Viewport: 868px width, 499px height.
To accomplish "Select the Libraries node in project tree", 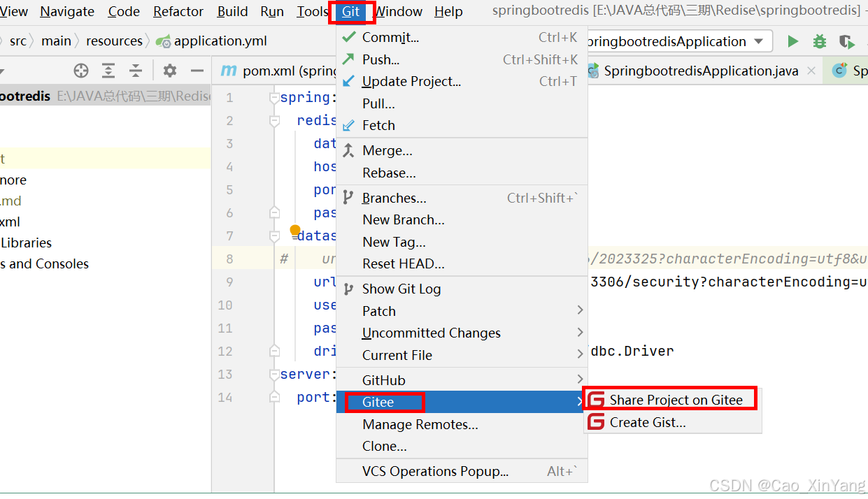I will point(27,243).
